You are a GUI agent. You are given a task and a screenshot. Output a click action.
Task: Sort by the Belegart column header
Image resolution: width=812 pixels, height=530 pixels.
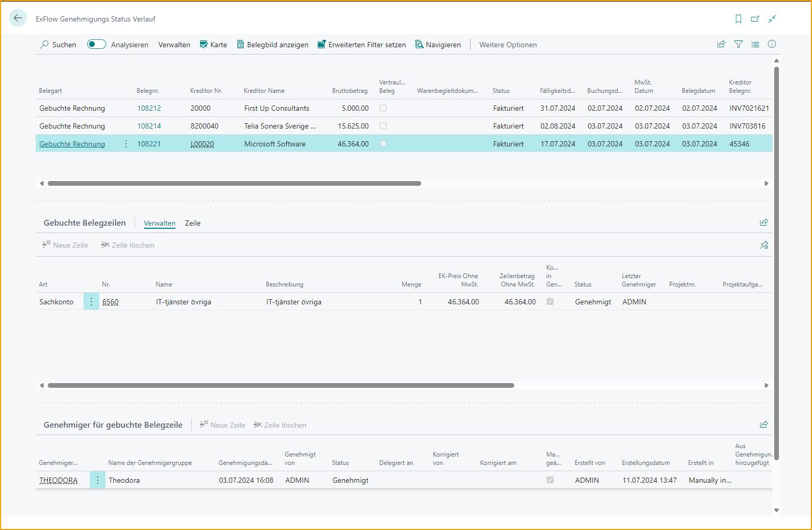coord(50,91)
